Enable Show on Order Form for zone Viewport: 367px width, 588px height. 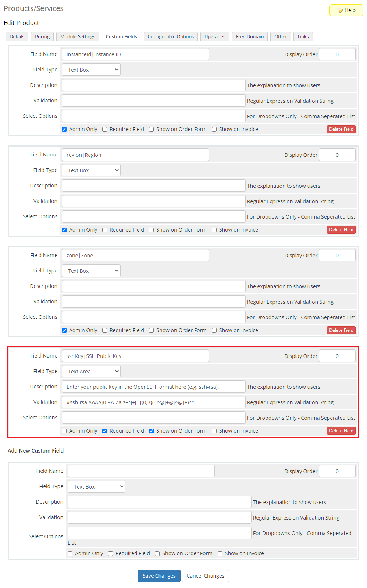pyautogui.click(x=152, y=330)
